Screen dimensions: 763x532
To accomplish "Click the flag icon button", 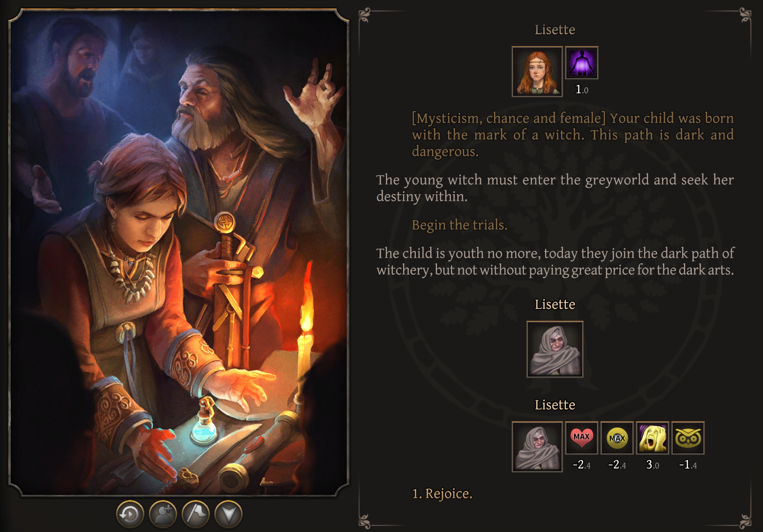I will click(196, 514).
